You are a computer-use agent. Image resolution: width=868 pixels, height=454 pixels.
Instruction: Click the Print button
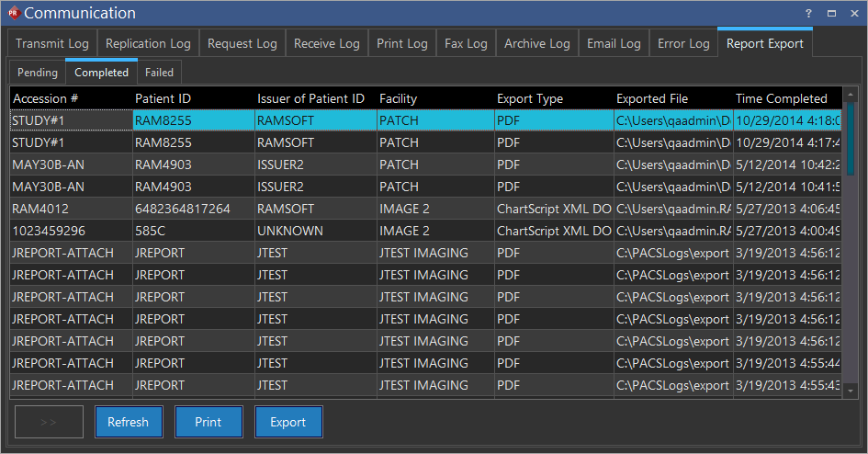tap(209, 422)
